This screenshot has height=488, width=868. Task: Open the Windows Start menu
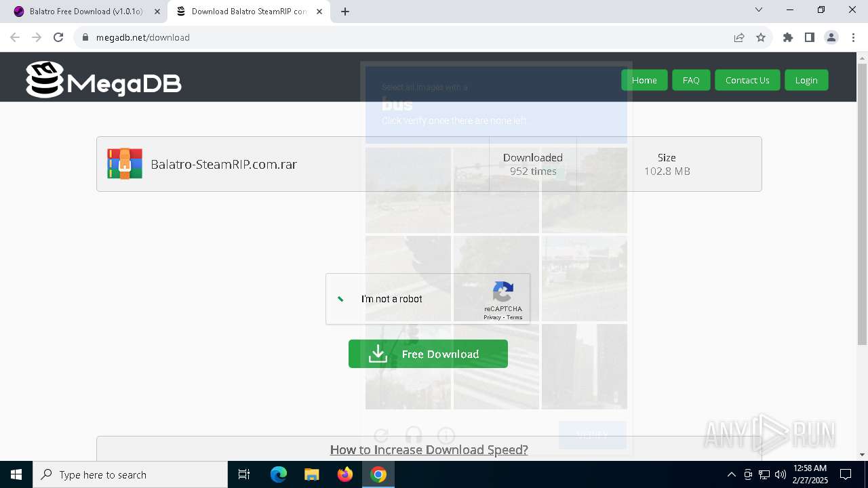(16, 474)
